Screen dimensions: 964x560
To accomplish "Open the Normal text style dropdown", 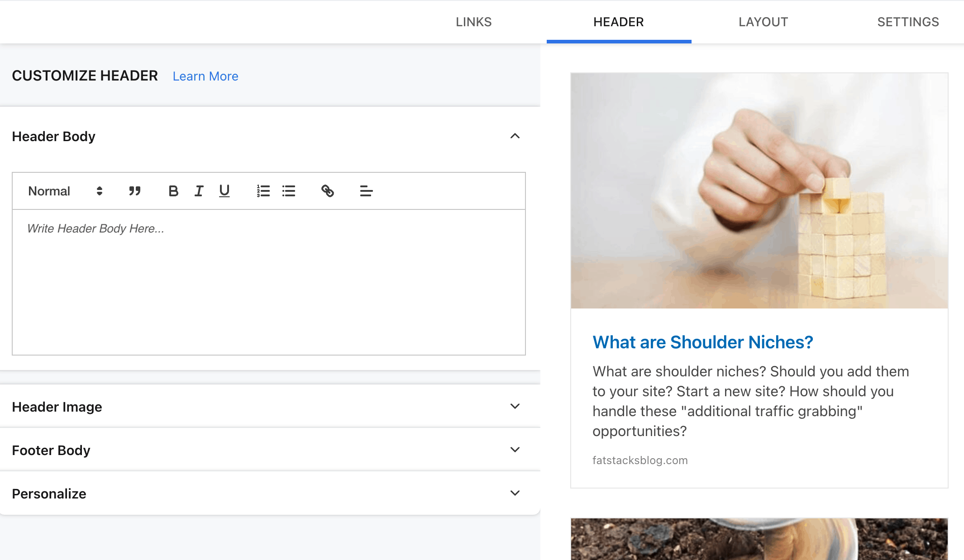I will [65, 191].
